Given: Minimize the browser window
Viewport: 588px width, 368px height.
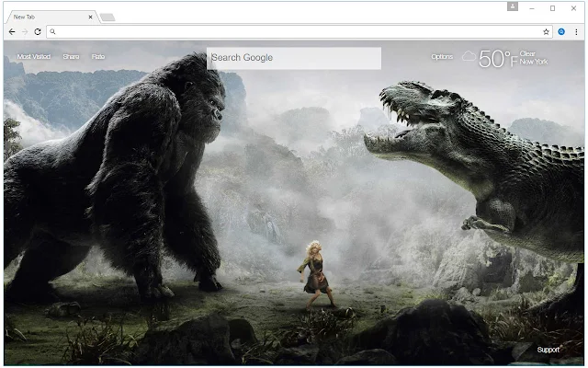Looking at the screenshot, I should pos(532,8).
